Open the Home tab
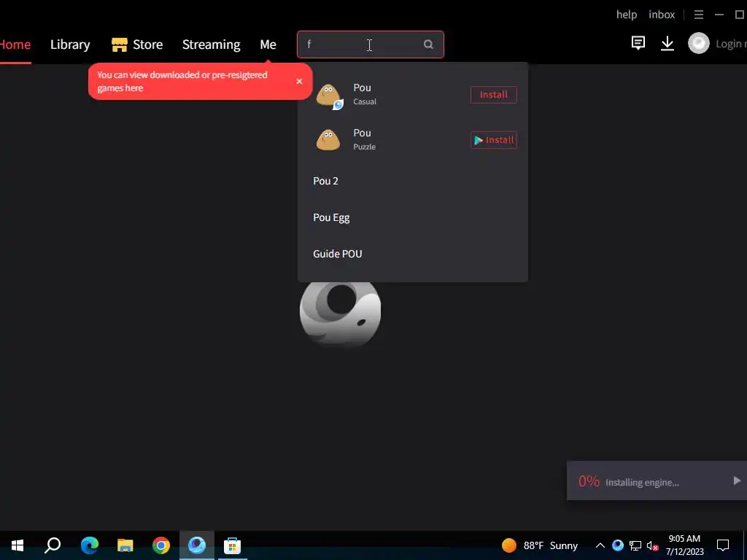The height and width of the screenshot is (560, 747). point(15,44)
